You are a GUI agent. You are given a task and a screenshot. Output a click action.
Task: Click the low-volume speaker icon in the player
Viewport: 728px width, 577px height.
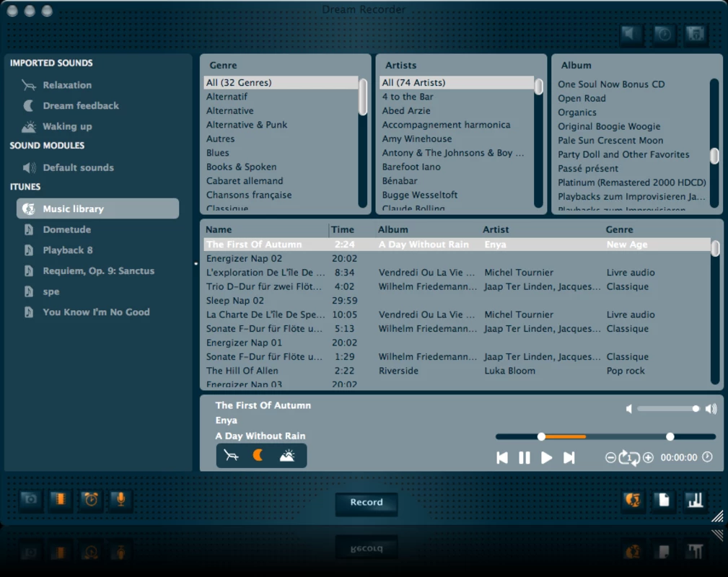point(629,409)
